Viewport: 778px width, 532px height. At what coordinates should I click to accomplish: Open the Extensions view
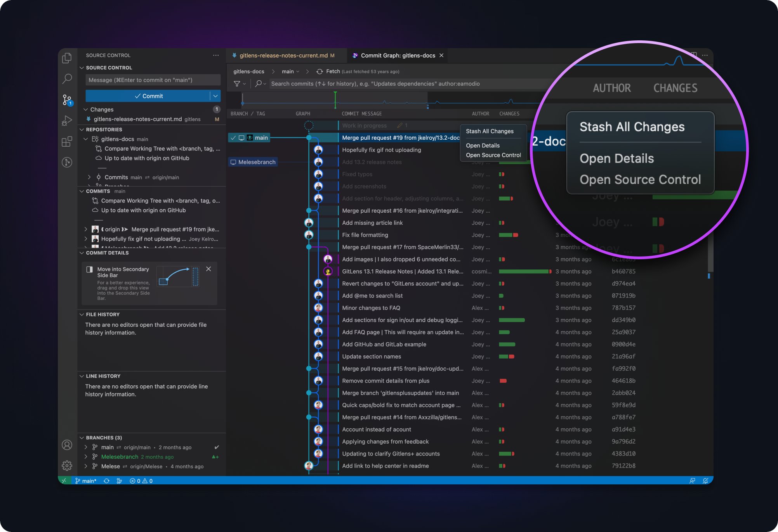67,142
